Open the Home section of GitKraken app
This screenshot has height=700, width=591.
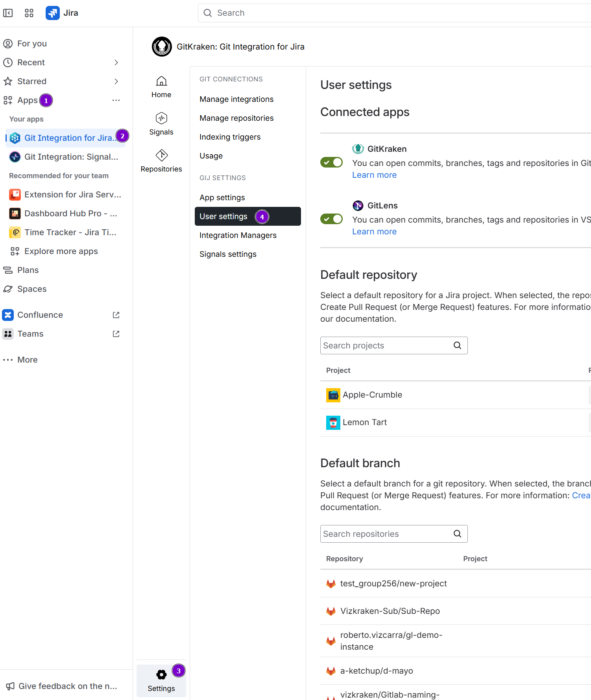(161, 87)
